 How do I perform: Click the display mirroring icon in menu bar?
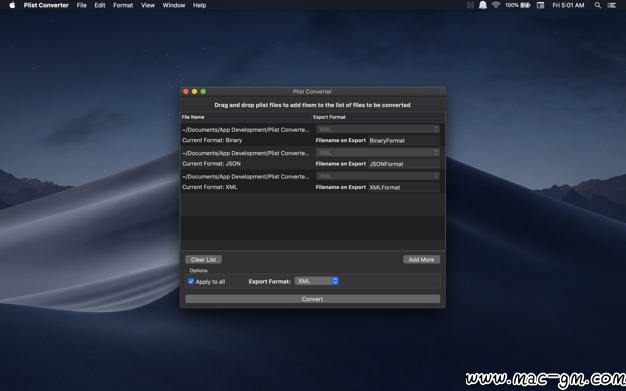pyautogui.click(x=540, y=5)
